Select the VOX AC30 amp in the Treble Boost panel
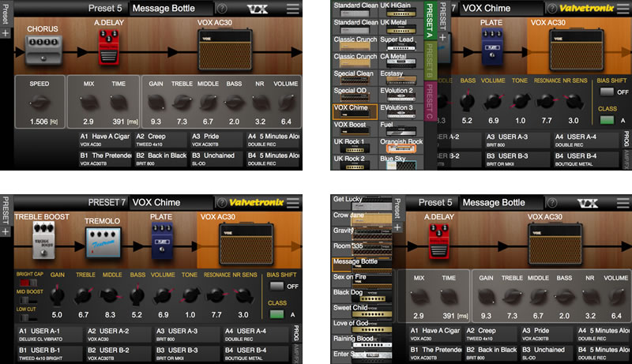The image size is (632, 364). [246, 244]
